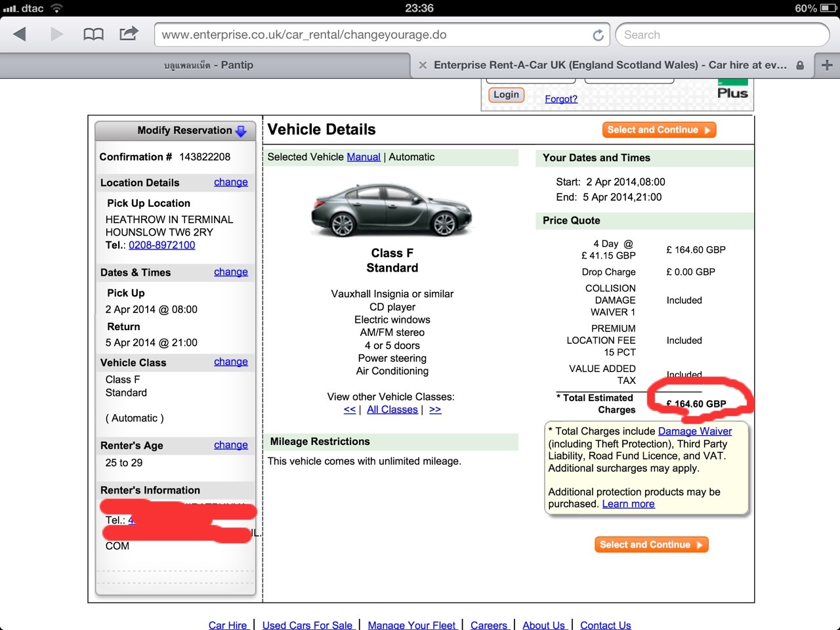Select 'HEATHROW IN TERMINAL' pick-up location text
Viewport: 840px width, 630px height.
tap(169, 220)
